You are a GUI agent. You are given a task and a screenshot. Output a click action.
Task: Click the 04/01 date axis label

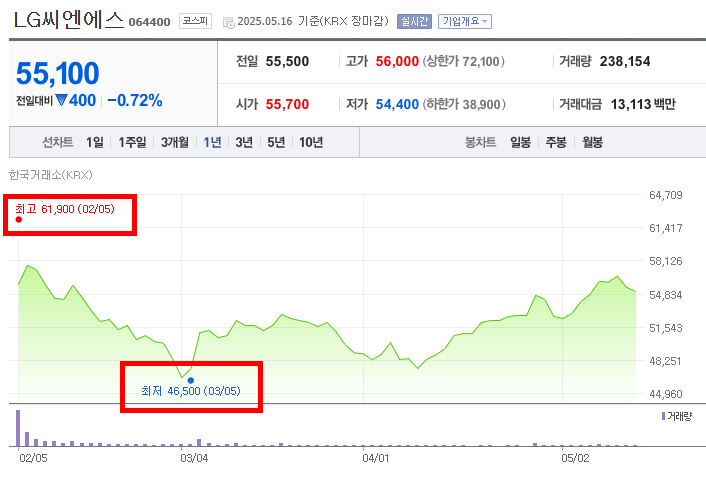coord(376,459)
